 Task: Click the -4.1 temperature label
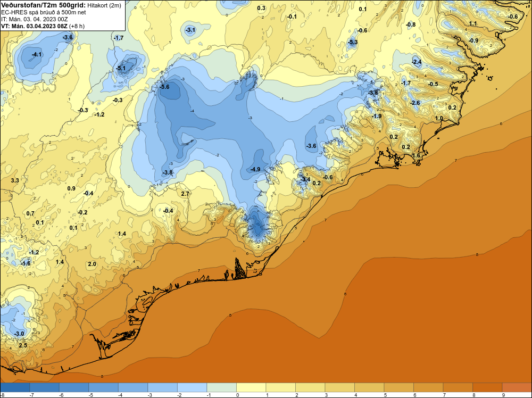point(37,54)
